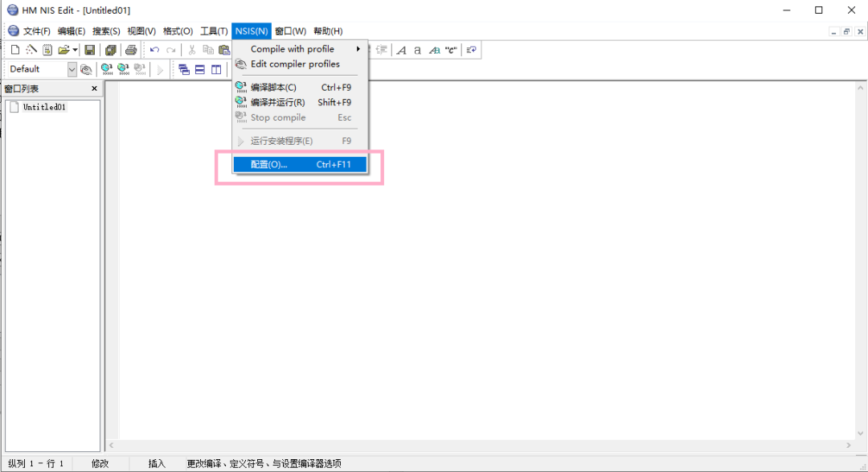Close the 窗口列表 panel
Screen dimensions: 868x472
click(x=94, y=89)
